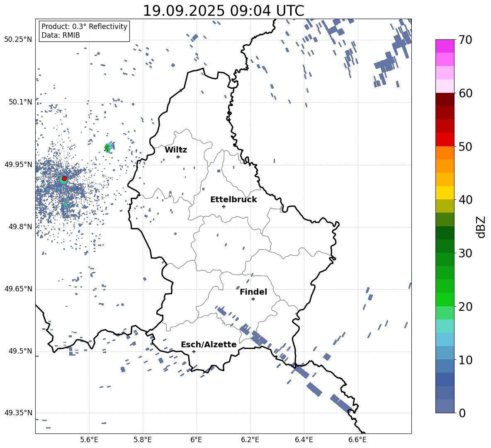
Task: Click the dBZ colorbar axis label
Action: coord(481,227)
